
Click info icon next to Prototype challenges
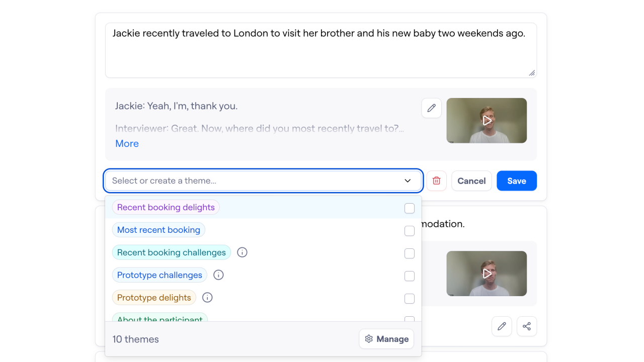point(218,275)
